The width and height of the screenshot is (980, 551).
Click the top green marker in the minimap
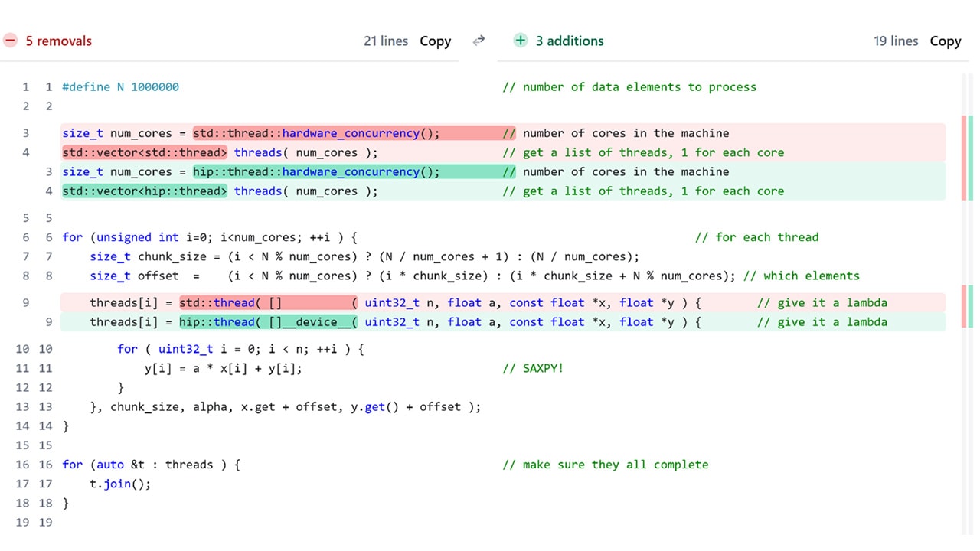point(970,157)
